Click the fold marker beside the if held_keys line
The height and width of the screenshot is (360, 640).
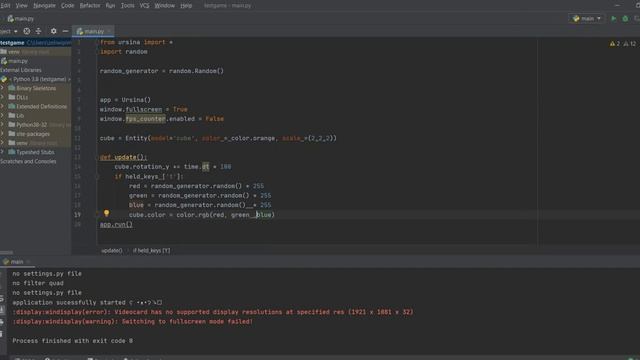pyautogui.click(x=97, y=176)
